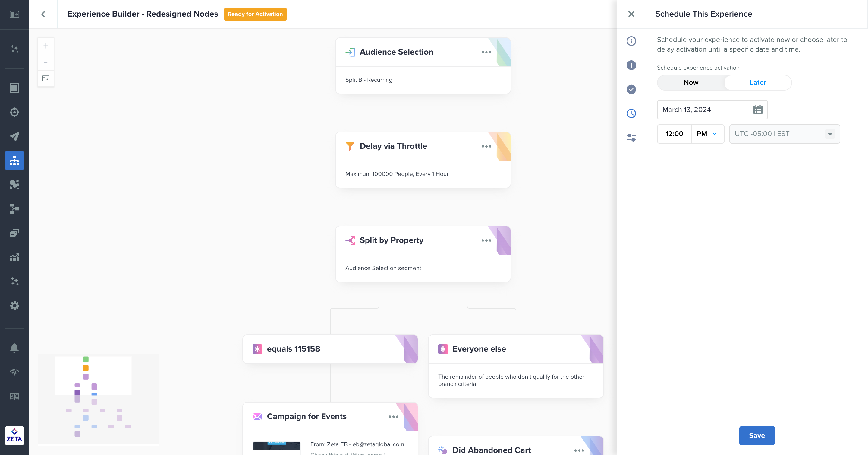Click fit-to-screen icon on canvas controls
868x455 pixels.
46,78
